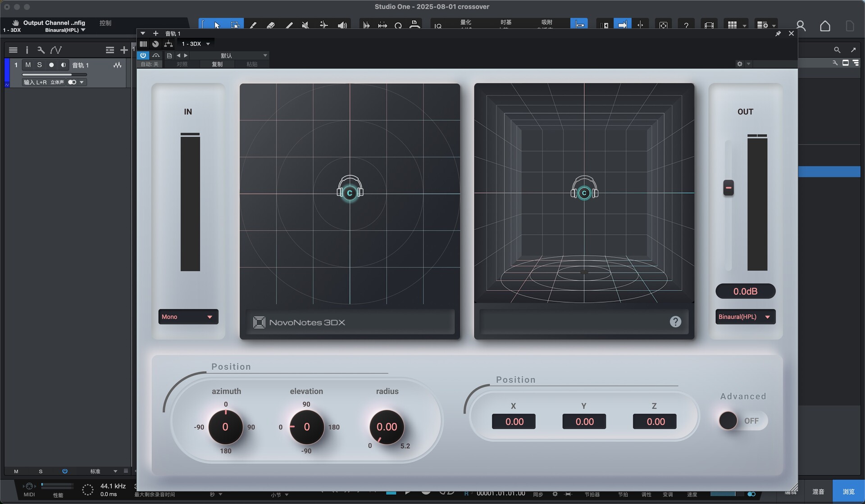The image size is (865, 504).
Task: Open the track input channel dropdown arrow
Action: tap(82, 82)
